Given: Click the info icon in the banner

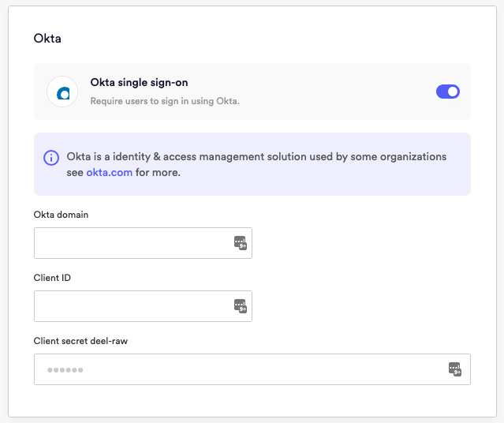Looking at the screenshot, I should (51, 158).
